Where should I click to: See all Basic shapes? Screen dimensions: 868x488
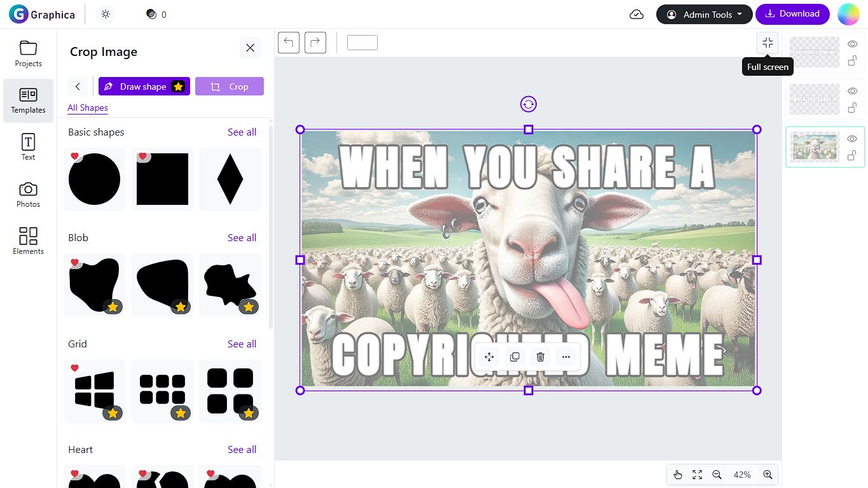point(242,132)
